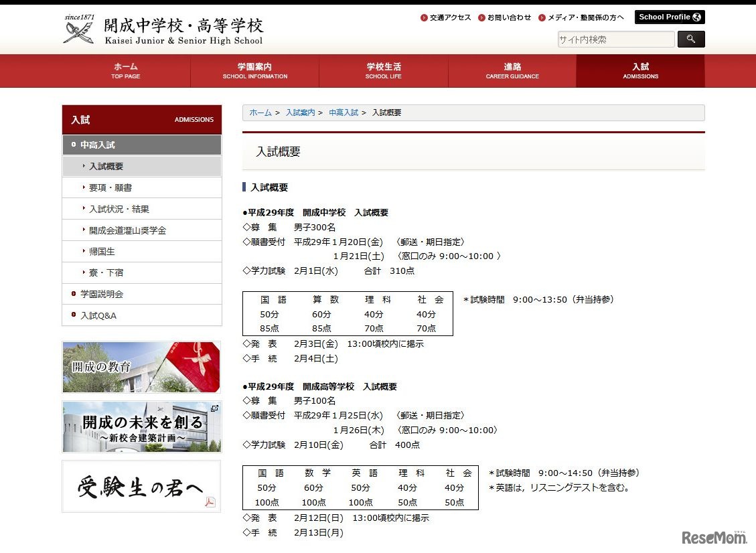The image size is (756, 553).
Task: Click the bullet icon next to 学園説明会
Action: (73, 294)
